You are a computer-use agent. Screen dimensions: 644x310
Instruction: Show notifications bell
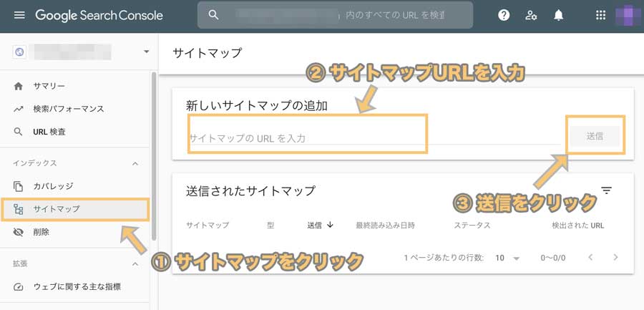coord(559,16)
